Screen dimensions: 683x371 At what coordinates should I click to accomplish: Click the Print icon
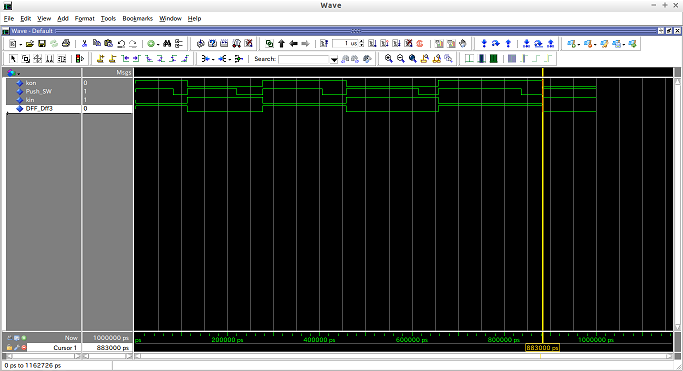pyautogui.click(x=66, y=44)
